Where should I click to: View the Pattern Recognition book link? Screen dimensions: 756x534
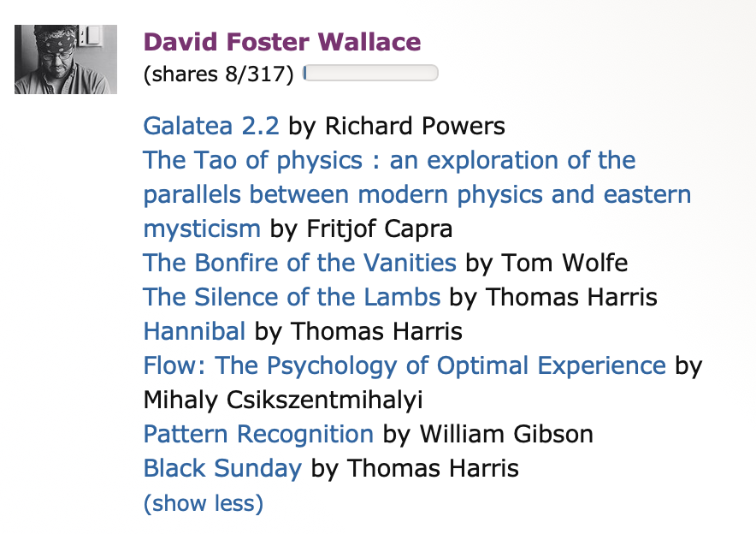tap(258, 434)
